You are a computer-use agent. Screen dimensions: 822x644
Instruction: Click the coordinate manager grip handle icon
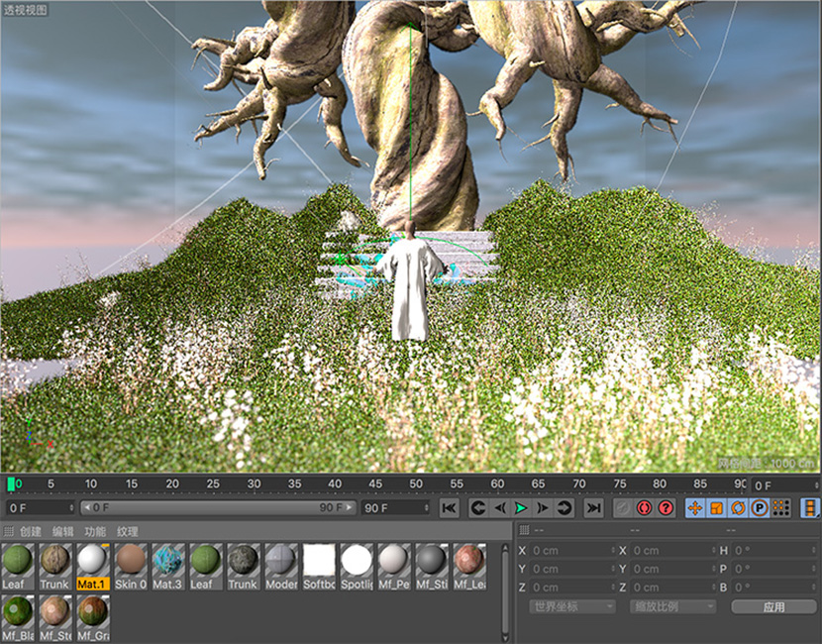(524, 530)
